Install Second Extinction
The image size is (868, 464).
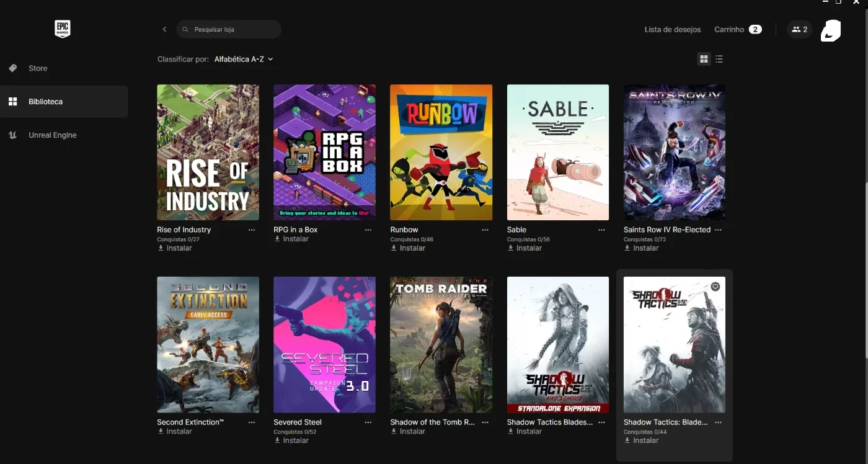coord(175,431)
